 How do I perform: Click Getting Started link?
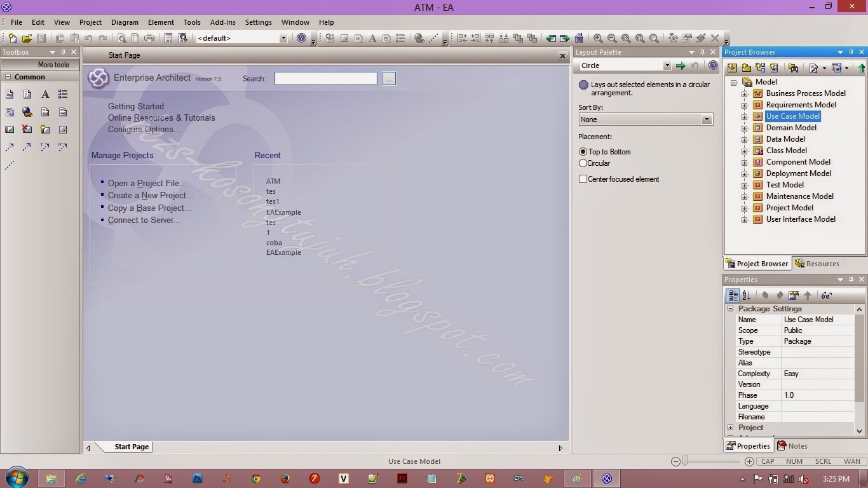click(136, 106)
